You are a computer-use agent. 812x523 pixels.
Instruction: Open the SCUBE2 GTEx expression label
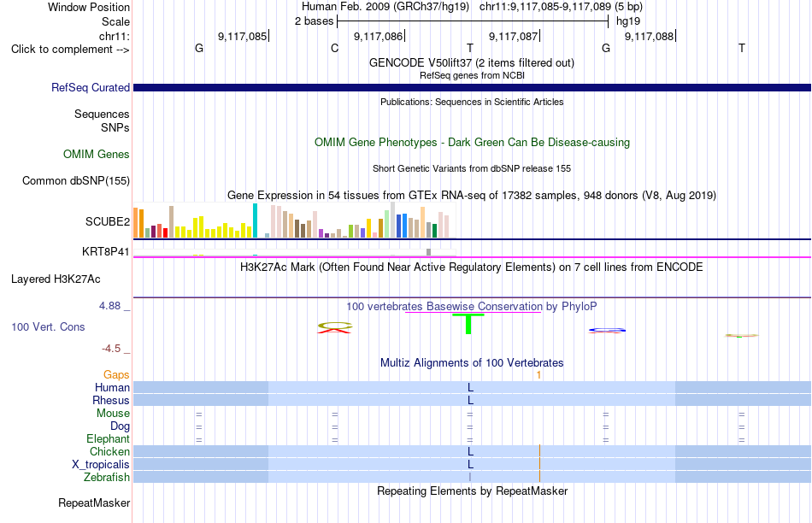108,221
